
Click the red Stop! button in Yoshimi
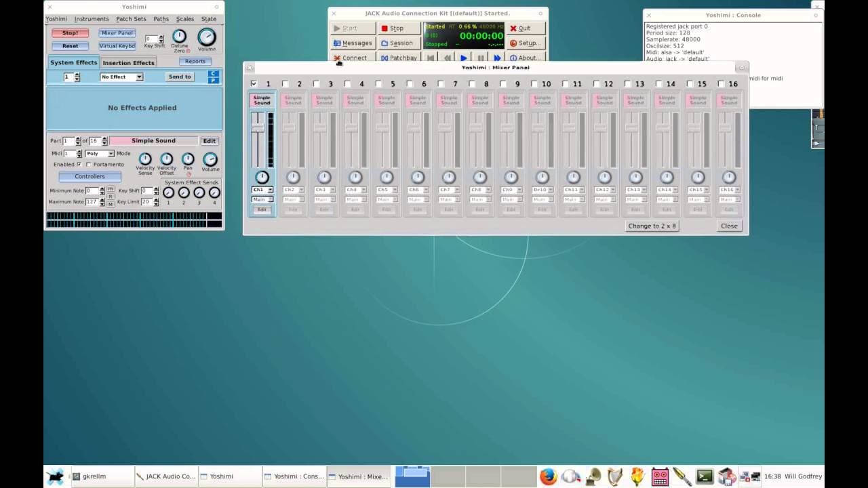[71, 33]
